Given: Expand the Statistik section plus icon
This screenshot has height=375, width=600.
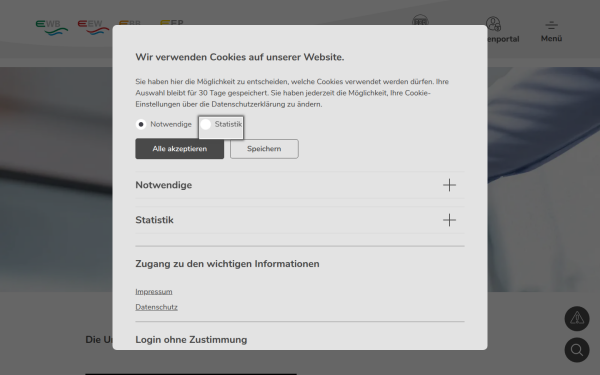Looking at the screenshot, I should click(x=449, y=220).
